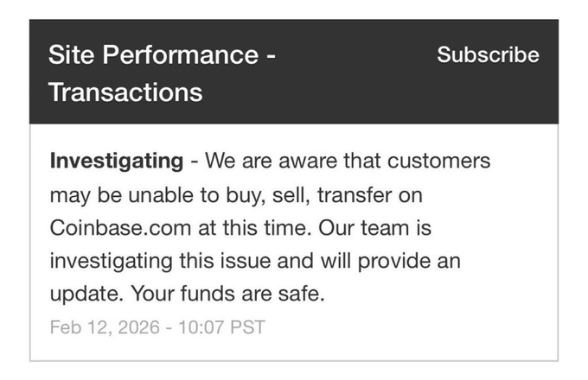Screen dimensions: 588x380
Task: Click the "Coinbase.com" text in message
Action: 112,228
